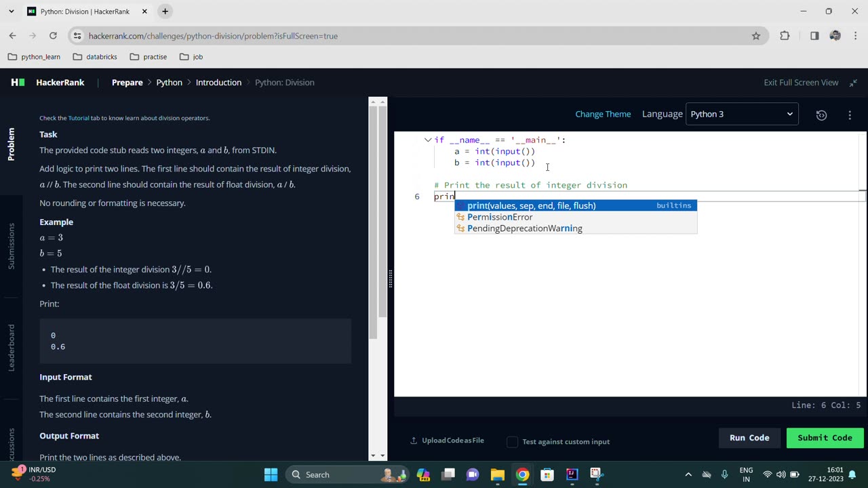Click the Run Code button
This screenshot has height=488, width=868.
click(x=749, y=438)
